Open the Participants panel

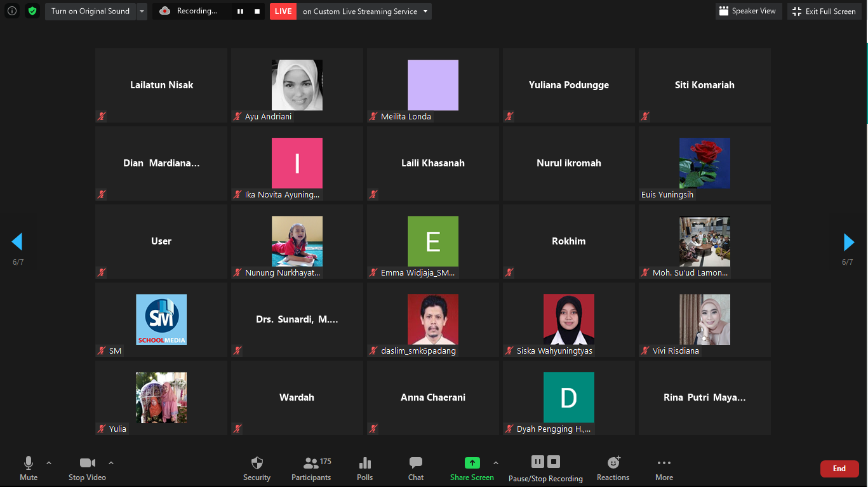[311, 463]
